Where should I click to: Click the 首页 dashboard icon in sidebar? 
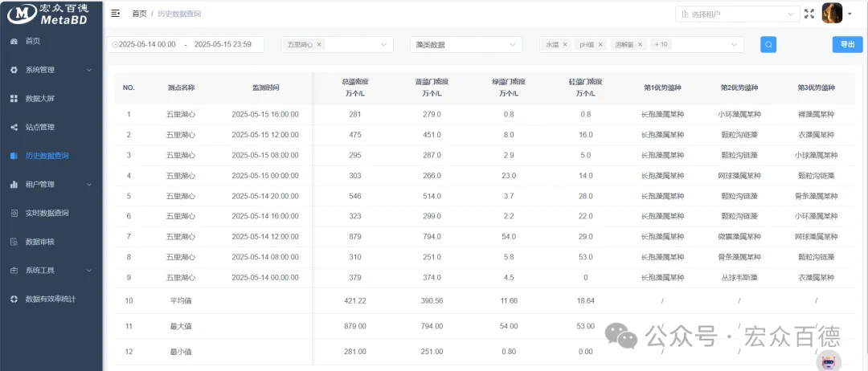tap(14, 42)
